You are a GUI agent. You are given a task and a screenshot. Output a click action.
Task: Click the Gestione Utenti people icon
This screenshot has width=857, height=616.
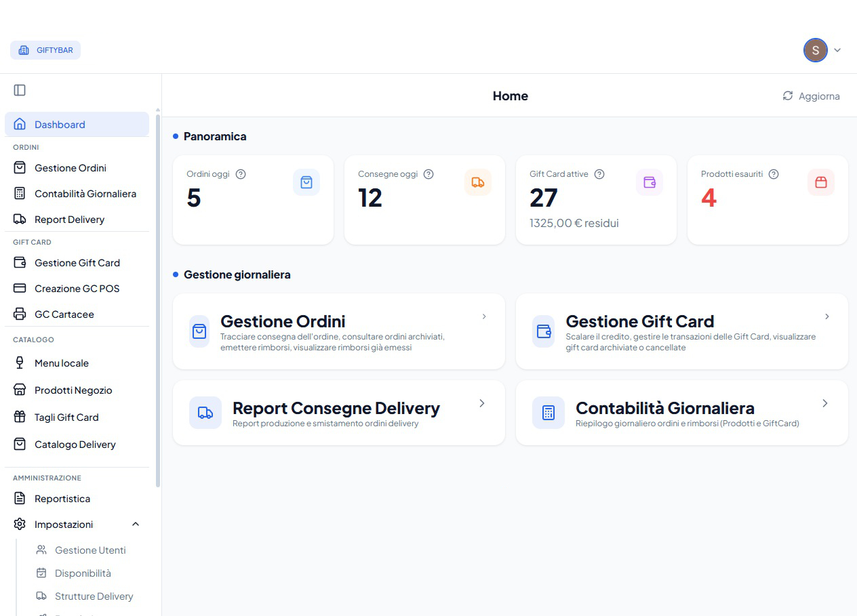coord(41,550)
